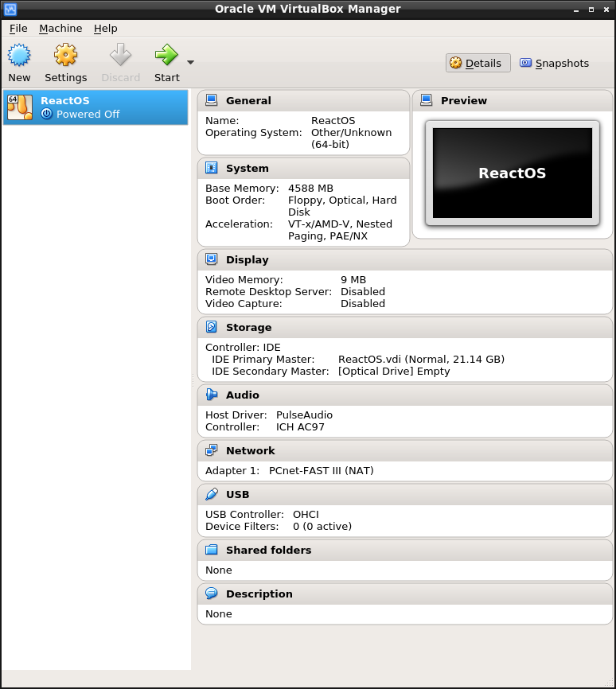Click the USB section header title
Image resolution: width=616 pixels, height=689 pixels.
pos(237,494)
